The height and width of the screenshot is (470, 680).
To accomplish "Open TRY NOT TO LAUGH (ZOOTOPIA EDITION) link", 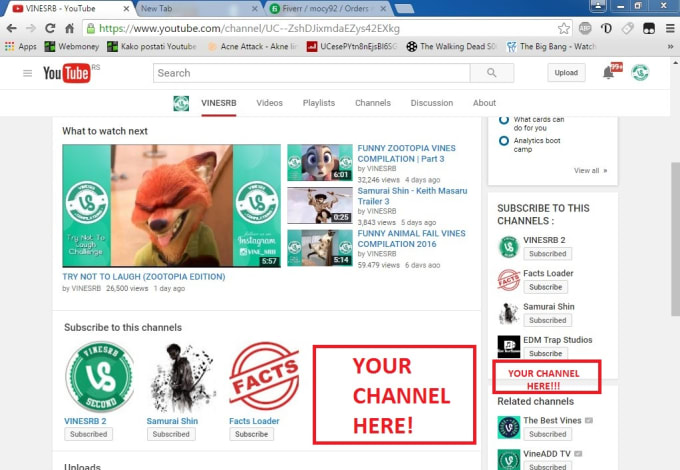I will pyautogui.click(x=144, y=277).
